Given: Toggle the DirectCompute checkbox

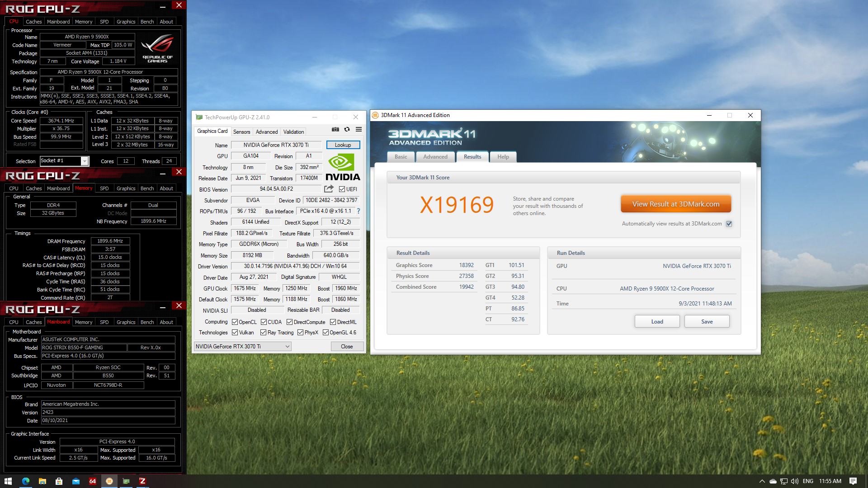Looking at the screenshot, I should (x=289, y=322).
